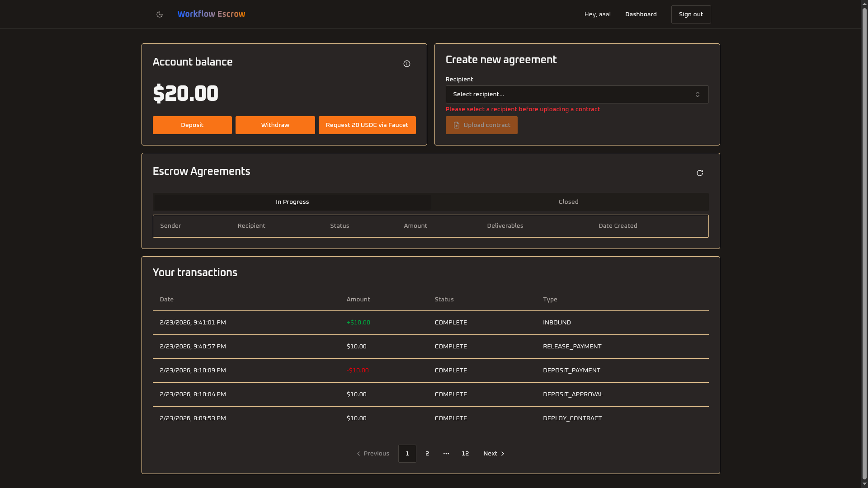Click the agreements Status column header
Screen dimensions: 868x488
[340, 226]
